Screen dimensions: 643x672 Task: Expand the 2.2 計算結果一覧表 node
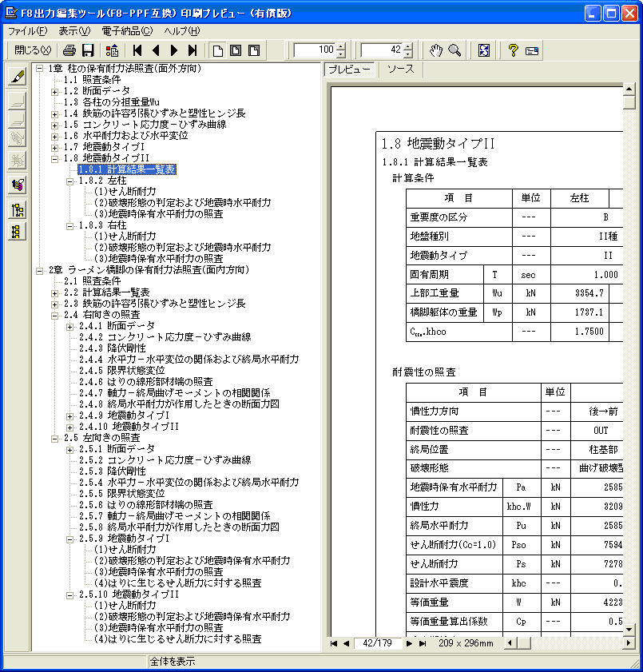point(55,293)
